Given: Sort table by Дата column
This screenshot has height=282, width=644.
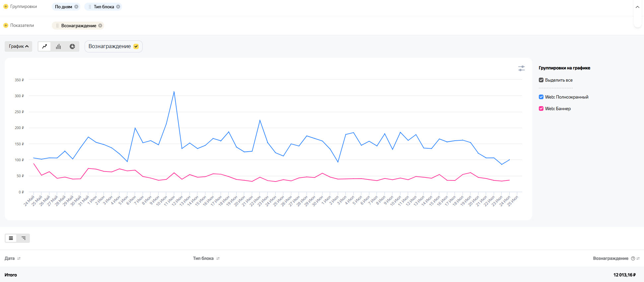Looking at the screenshot, I should click(x=19, y=258).
